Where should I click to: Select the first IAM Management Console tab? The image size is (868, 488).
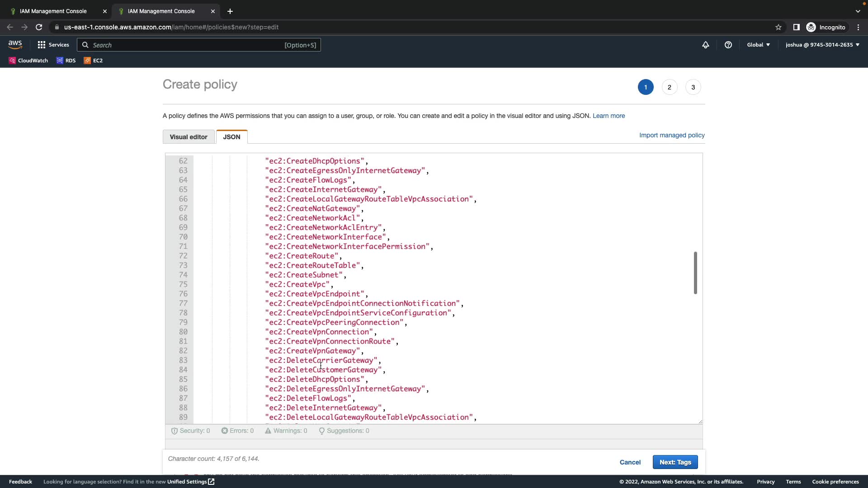point(53,11)
